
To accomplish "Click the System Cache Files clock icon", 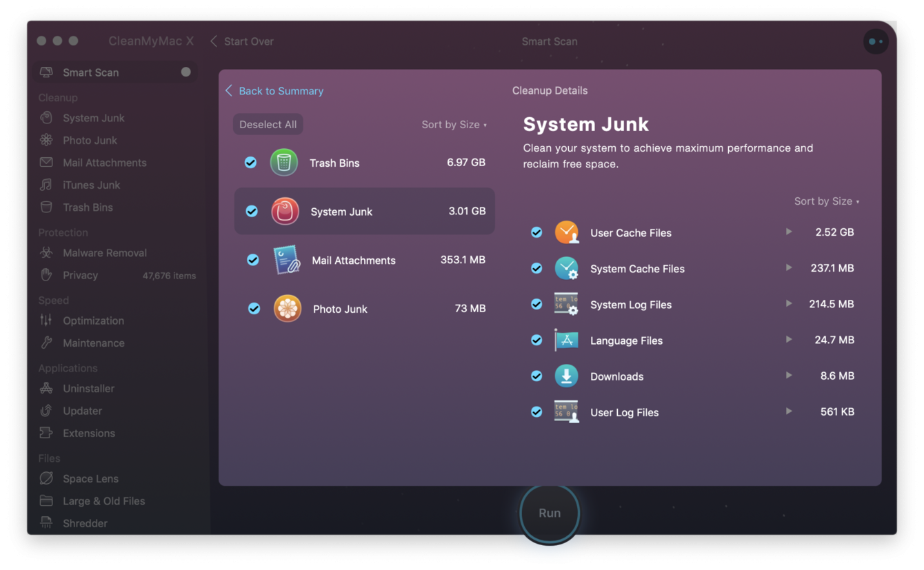I will [x=567, y=268].
